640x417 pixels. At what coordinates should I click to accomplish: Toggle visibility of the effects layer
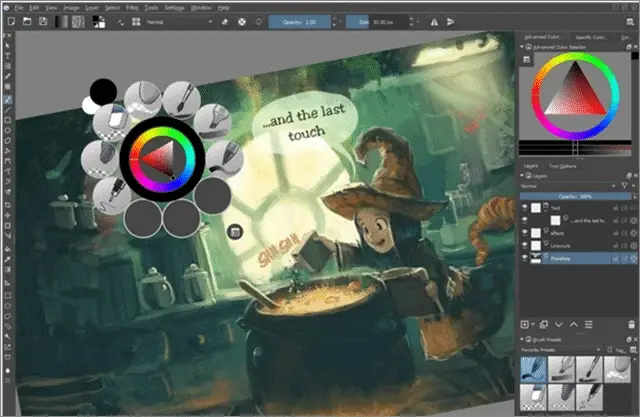(525, 233)
